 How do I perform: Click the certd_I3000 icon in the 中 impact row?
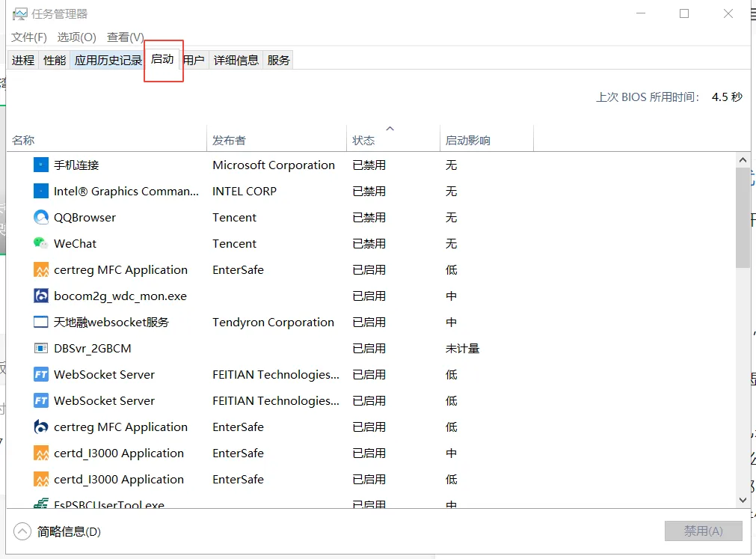[x=41, y=453]
